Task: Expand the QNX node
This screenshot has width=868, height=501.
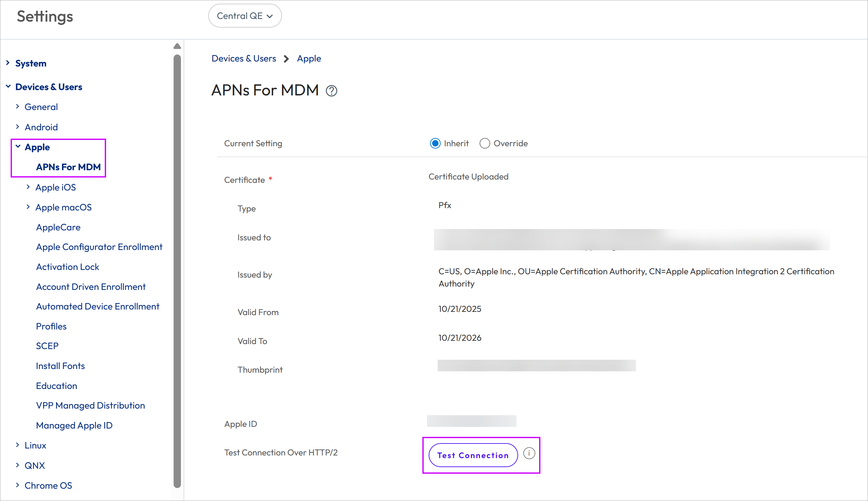Action: pos(17,465)
